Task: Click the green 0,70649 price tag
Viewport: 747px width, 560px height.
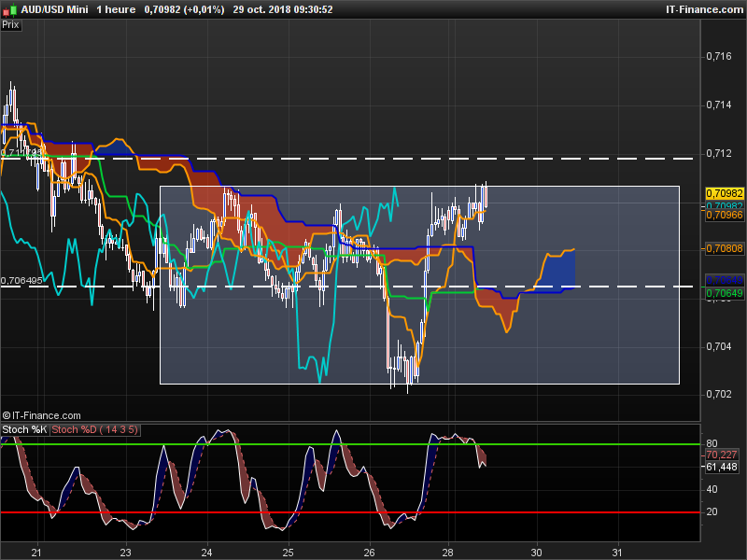Action: [725, 293]
